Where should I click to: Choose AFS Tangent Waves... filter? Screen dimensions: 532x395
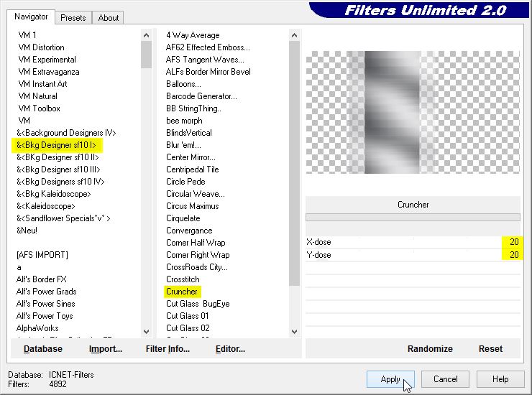(x=205, y=60)
